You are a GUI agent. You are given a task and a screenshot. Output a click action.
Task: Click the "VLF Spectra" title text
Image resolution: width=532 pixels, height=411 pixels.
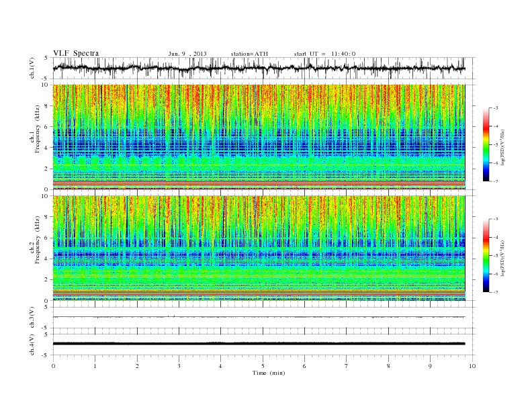coord(76,53)
